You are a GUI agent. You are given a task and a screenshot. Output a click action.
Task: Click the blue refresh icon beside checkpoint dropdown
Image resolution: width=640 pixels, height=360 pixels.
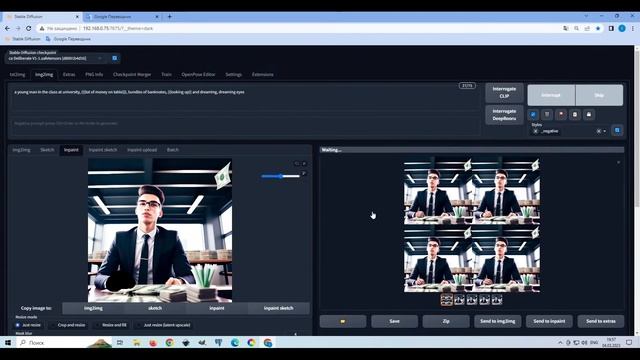[115, 58]
